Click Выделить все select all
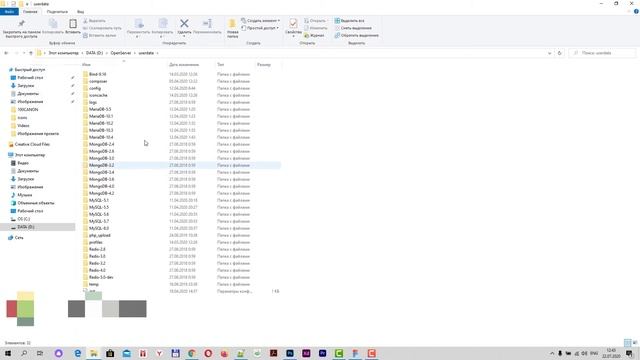Viewport: 640px width, 360px height. tap(349, 21)
